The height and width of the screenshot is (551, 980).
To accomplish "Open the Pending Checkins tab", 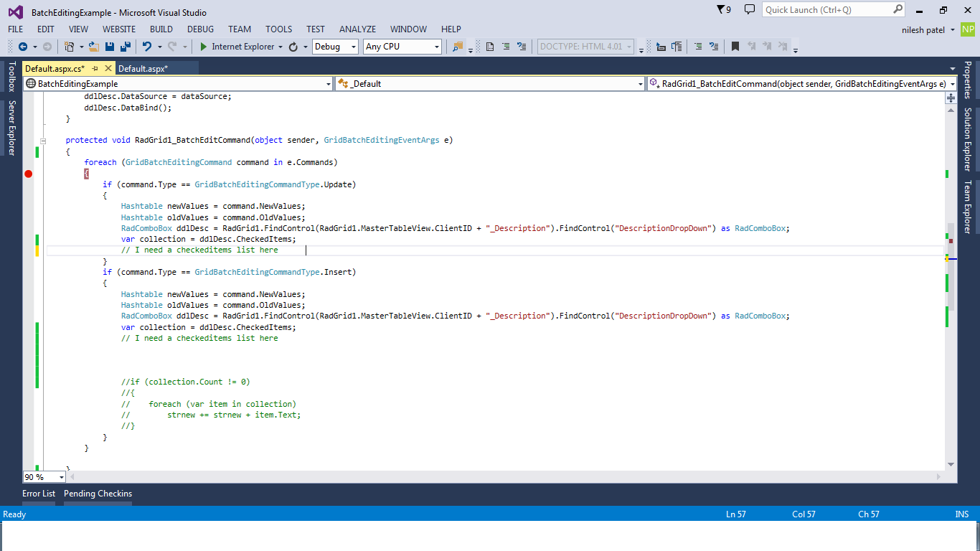I will point(98,494).
